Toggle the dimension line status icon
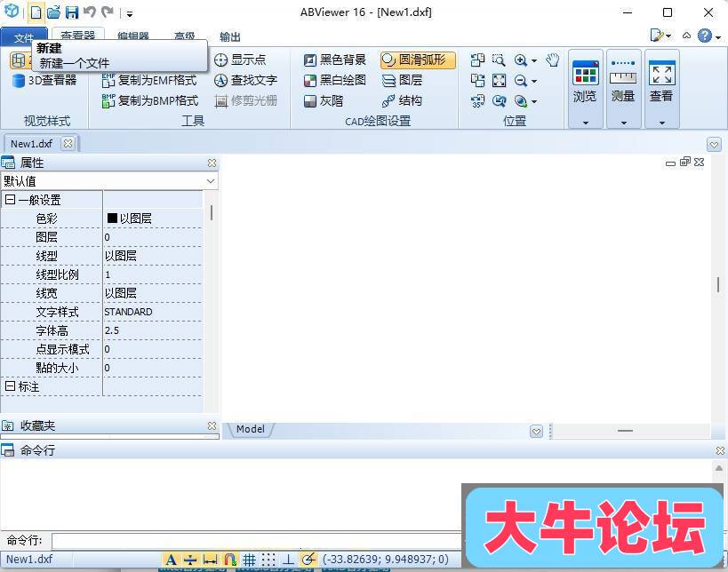Screen dimensions: 728x572 pyautogui.click(x=211, y=560)
